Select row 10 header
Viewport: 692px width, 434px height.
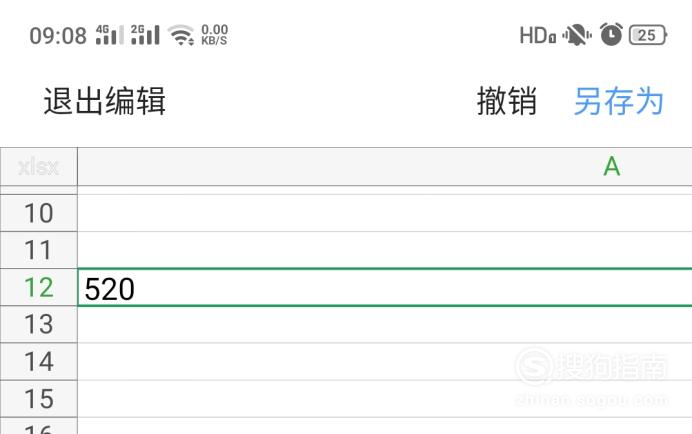tap(39, 213)
